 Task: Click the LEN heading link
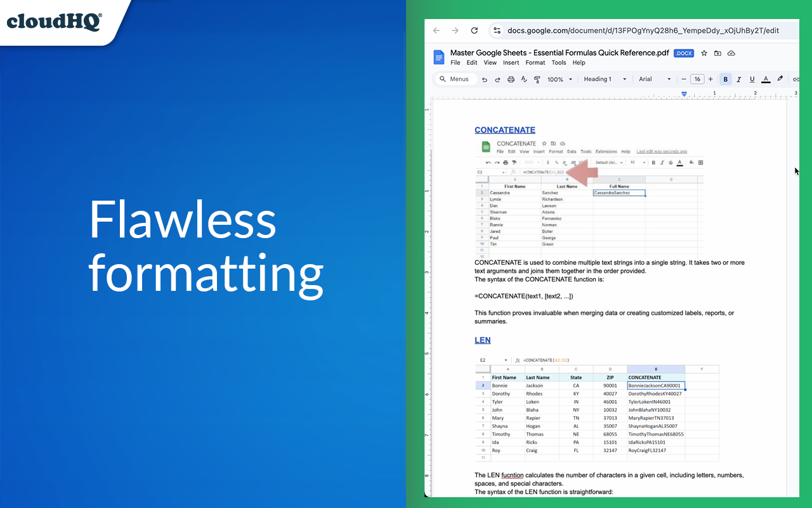click(x=483, y=340)
